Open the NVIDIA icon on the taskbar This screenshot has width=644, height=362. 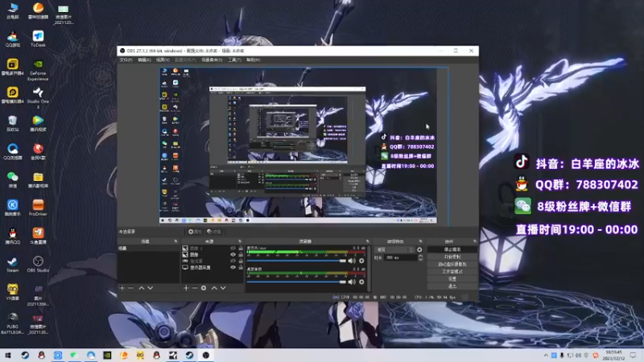point(107,356)
